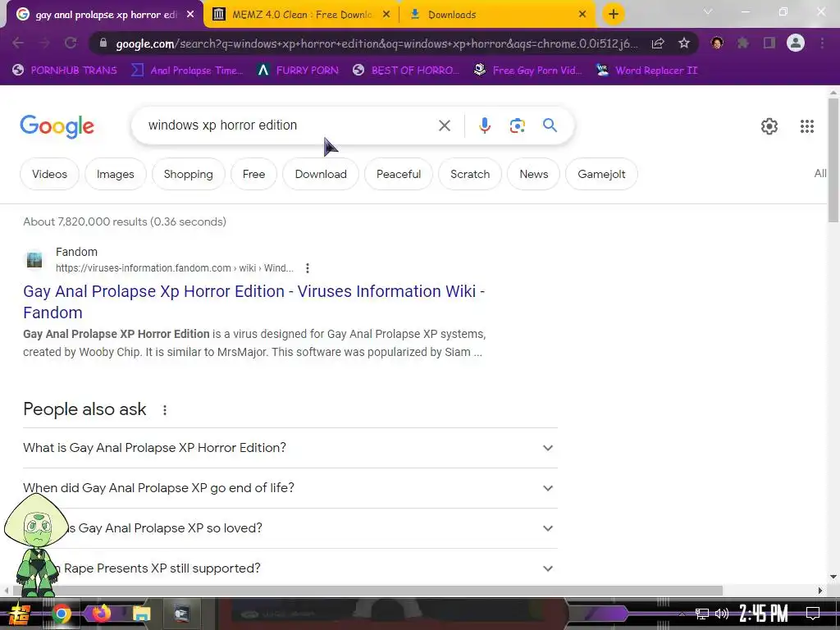840x630 pixels.
Task: Close the Downloads tab
Action: 582,15
